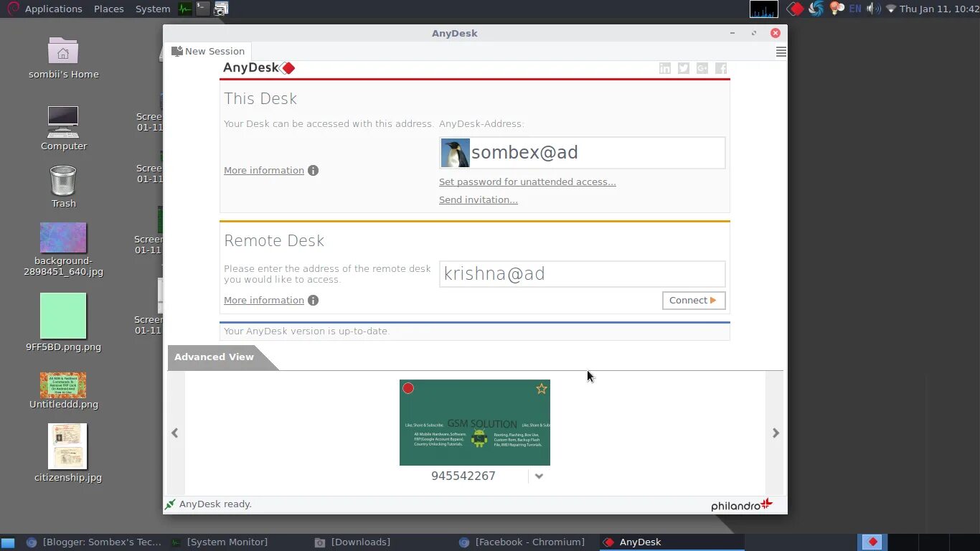Launch System Monitor from top panel
The image size is (980, 551).
(x=185, y=9)
